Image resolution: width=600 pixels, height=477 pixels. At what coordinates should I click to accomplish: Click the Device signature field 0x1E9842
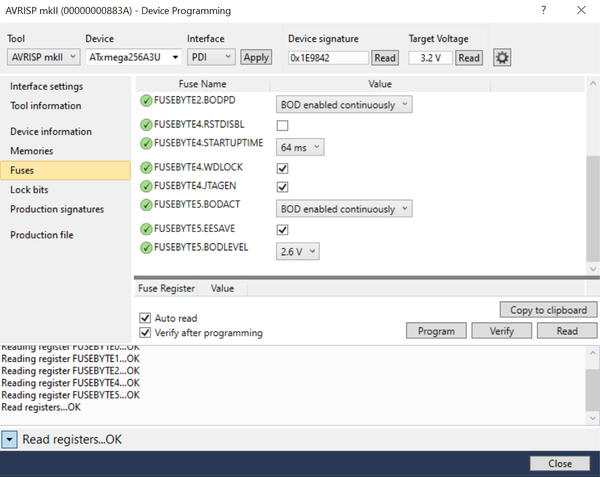(x=328, y=58)
